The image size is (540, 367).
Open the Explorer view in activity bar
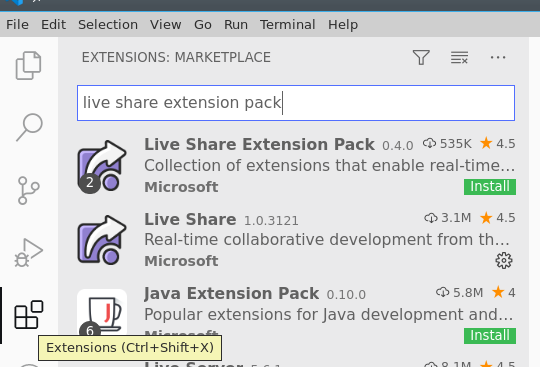[29, 65]
